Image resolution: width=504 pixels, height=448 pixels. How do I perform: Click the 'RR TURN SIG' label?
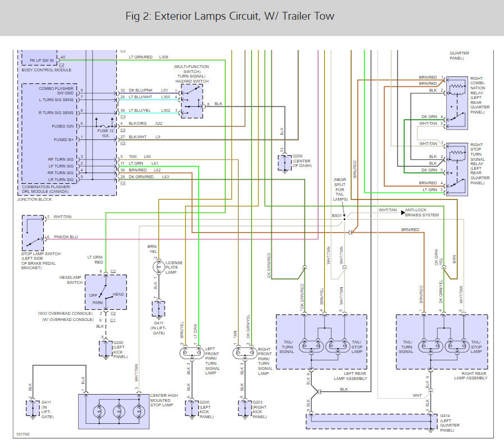(61, 173)
